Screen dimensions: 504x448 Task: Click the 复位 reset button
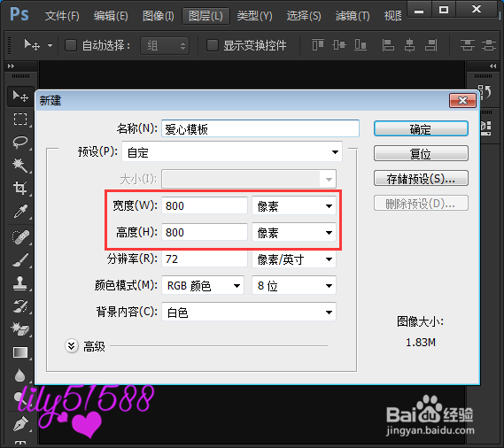pos(421,154)
